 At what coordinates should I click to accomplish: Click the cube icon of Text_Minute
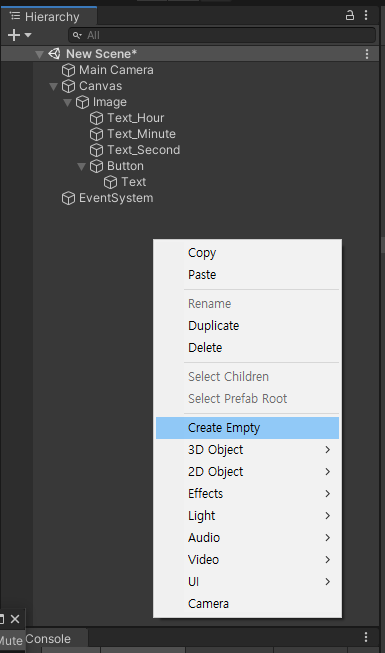click(96, 134)
